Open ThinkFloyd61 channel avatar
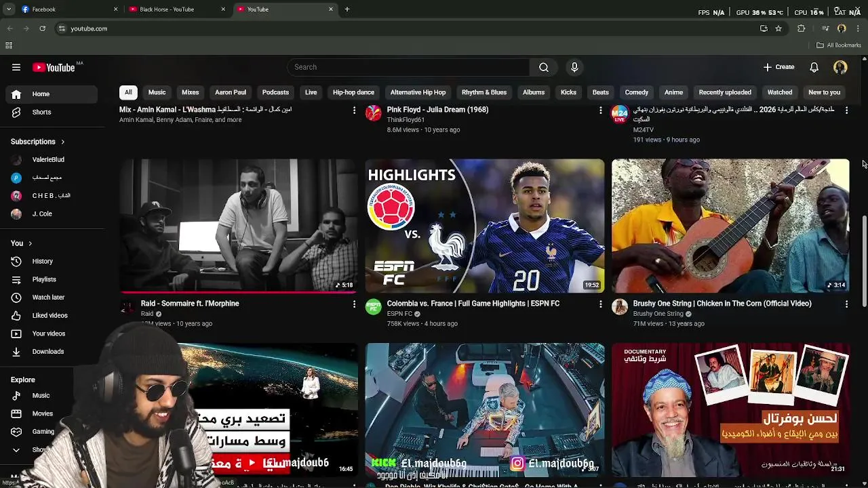Image resolution: width=868 pixels, height=488 pixels. coord(374,113)
